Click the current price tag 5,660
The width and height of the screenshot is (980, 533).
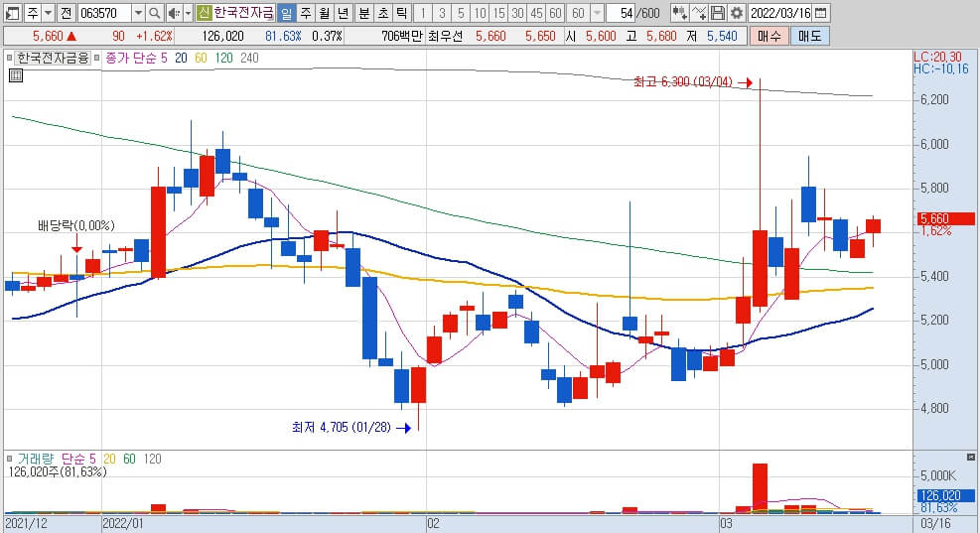(x=945, y=218)
